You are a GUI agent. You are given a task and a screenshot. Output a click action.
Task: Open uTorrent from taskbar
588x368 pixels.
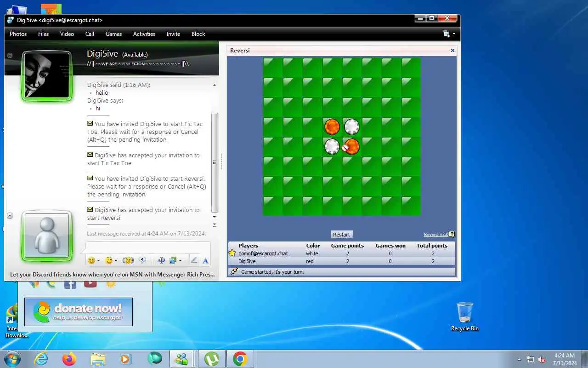pyautogui.click(x=211, y=359)
